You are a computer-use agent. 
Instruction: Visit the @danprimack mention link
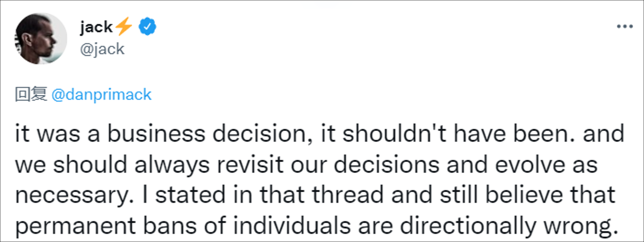point(101,94)
